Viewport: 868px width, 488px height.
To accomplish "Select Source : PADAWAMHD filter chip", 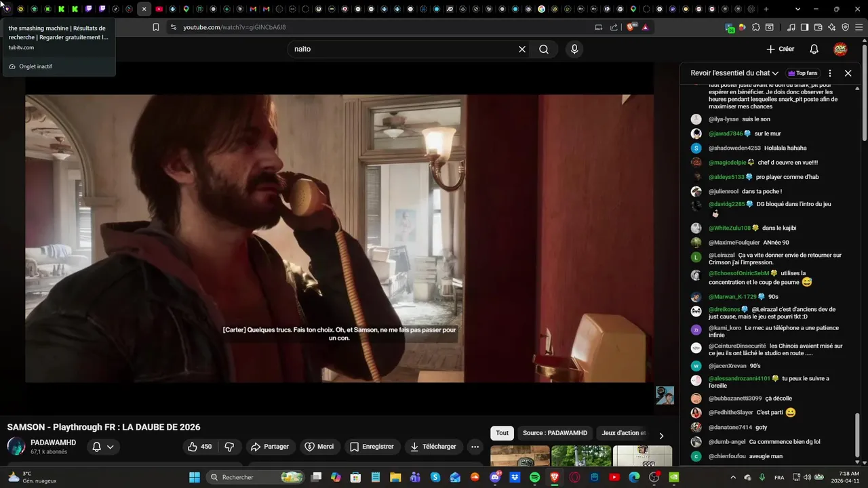I will pos(555,433).
